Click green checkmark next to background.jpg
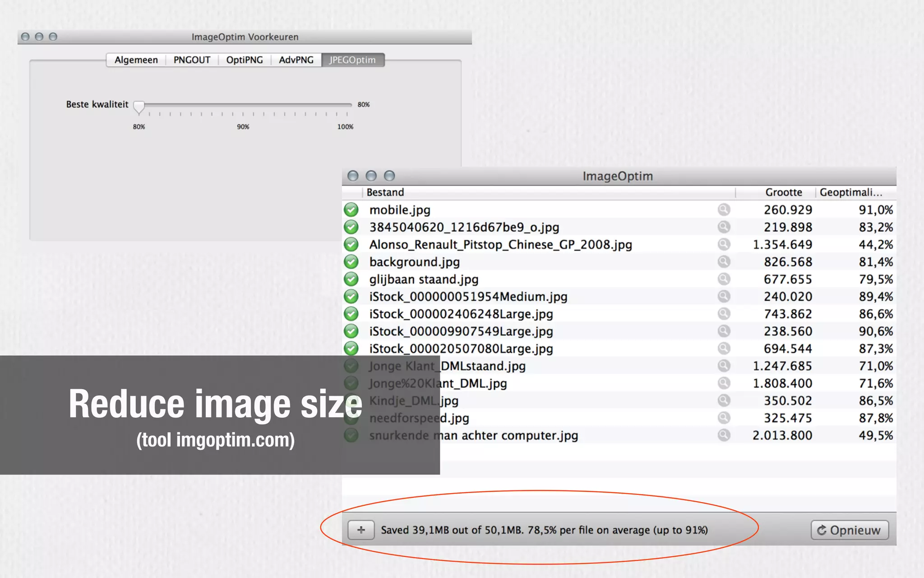Viewport: 924px width, 578px height. 351,262
